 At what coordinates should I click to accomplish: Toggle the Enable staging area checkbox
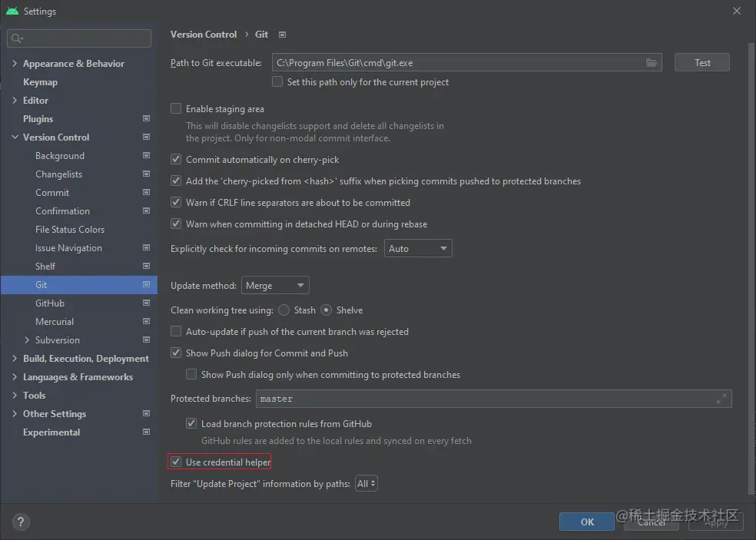click(176, 108)
